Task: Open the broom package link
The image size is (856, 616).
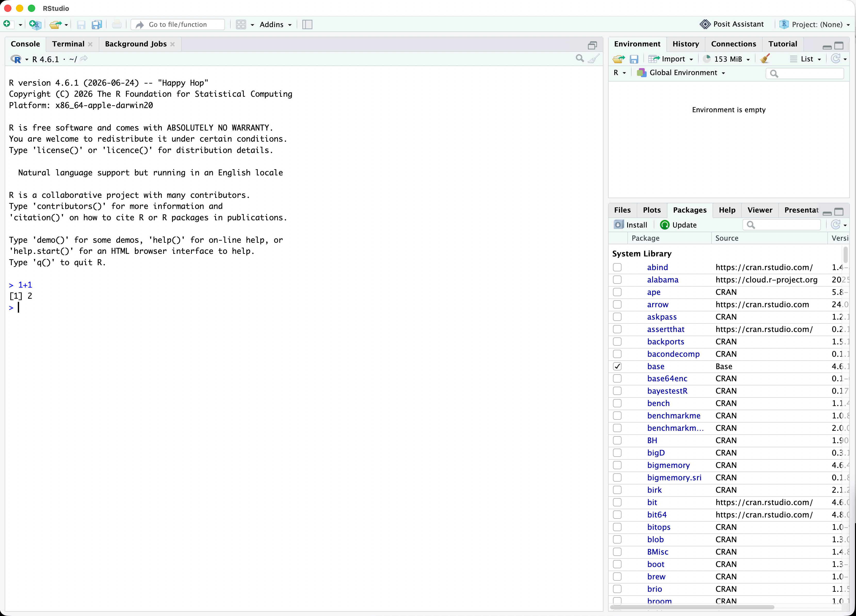Action: click(x=659, y=601)
